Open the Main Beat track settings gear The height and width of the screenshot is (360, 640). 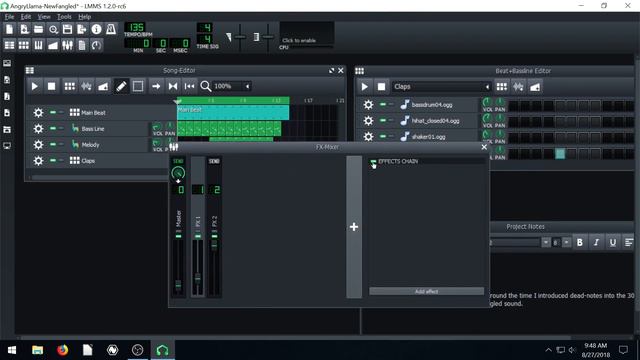click(x=38, y=113)
